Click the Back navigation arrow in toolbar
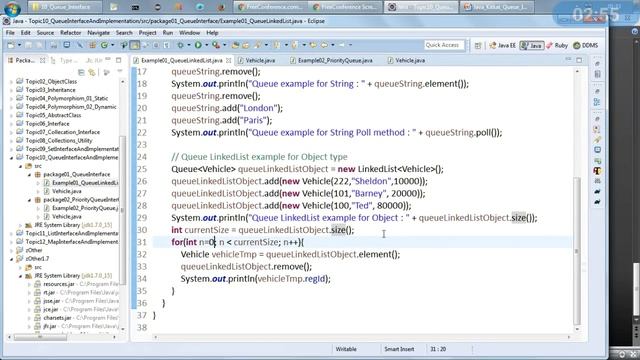This screenshot has width=640, height=360. click(324, 45)
